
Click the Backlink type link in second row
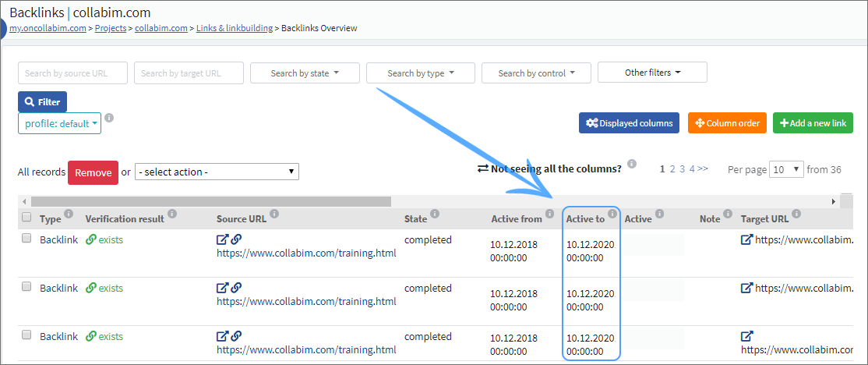coord(58,288)
